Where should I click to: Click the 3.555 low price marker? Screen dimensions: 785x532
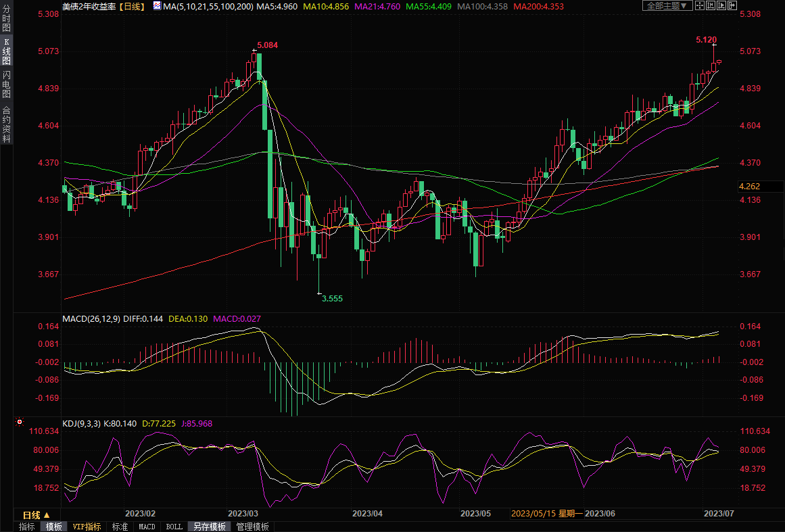click(331, 298)
